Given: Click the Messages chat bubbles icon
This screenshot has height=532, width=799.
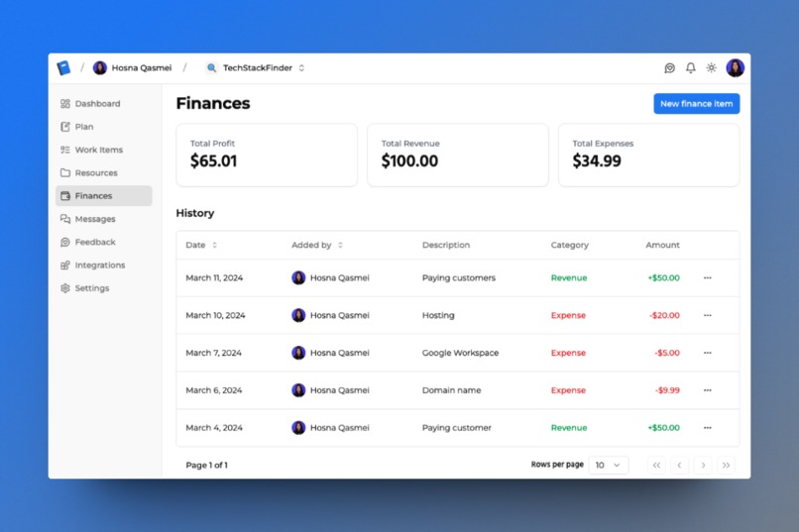Looking at the screenshot, I should 65,219.
